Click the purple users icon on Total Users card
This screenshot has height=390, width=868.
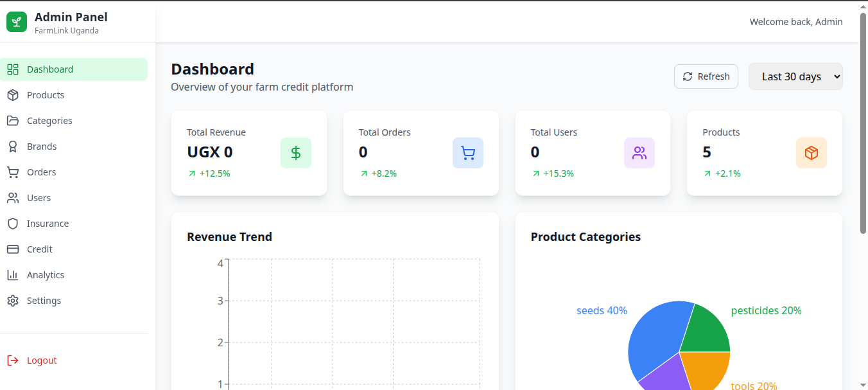coord(639,153)
